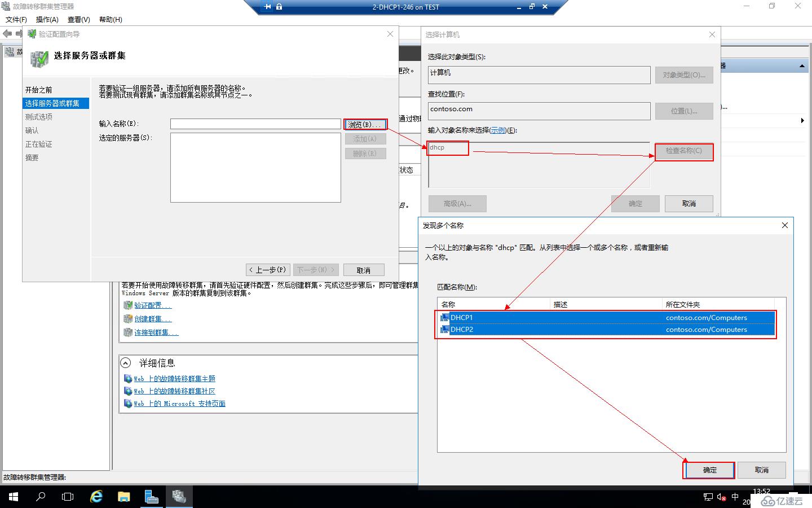The width and height of the screenshot is (812, 508).
Task: Open File Explorer from taskbar
Action: coord(124,497)
